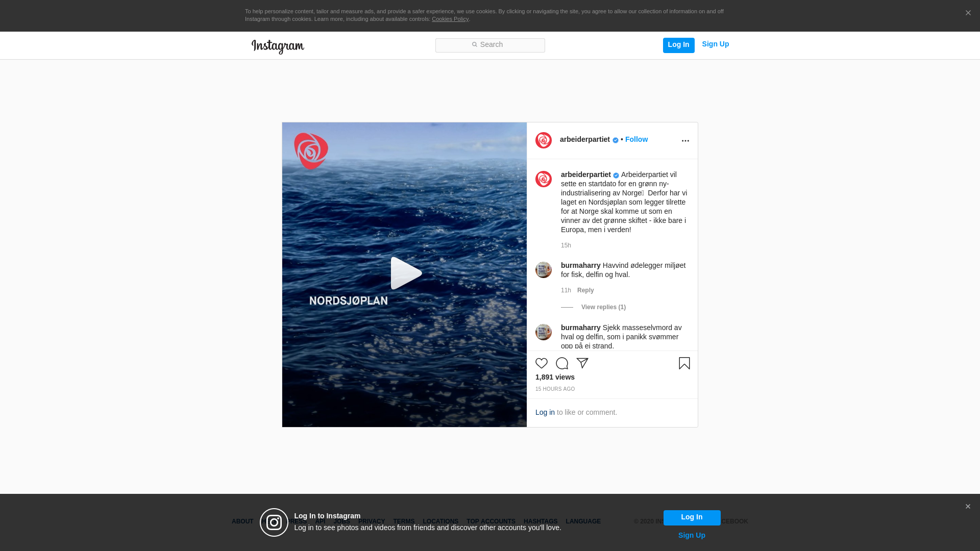Open the Cookies Policy link
The height and width of the screenshot is (551, 980).
450,19
